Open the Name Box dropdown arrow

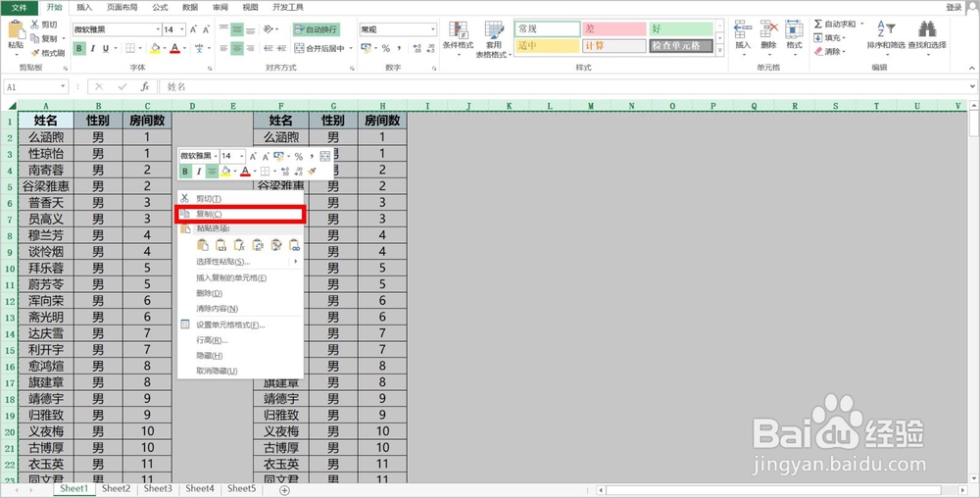click(63, 87)
